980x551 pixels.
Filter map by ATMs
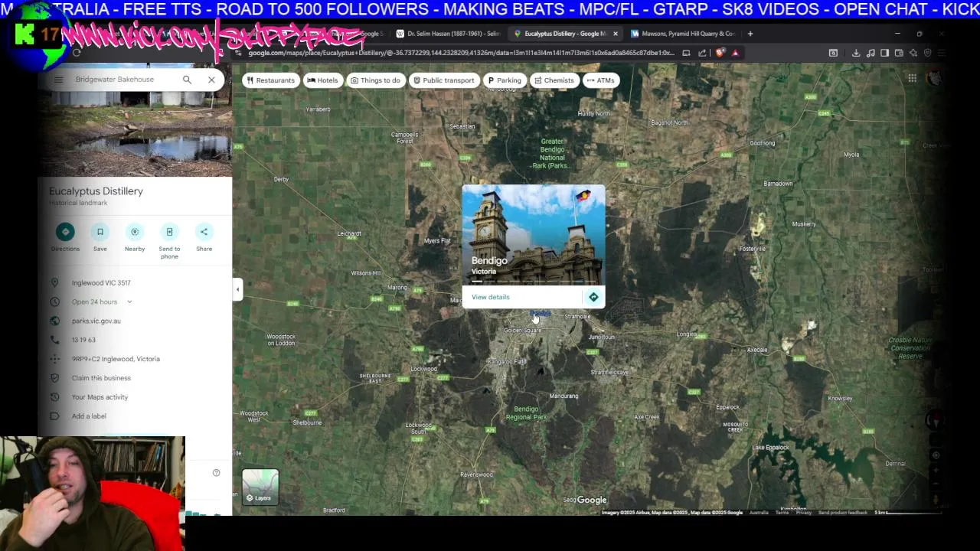(601, 80)
